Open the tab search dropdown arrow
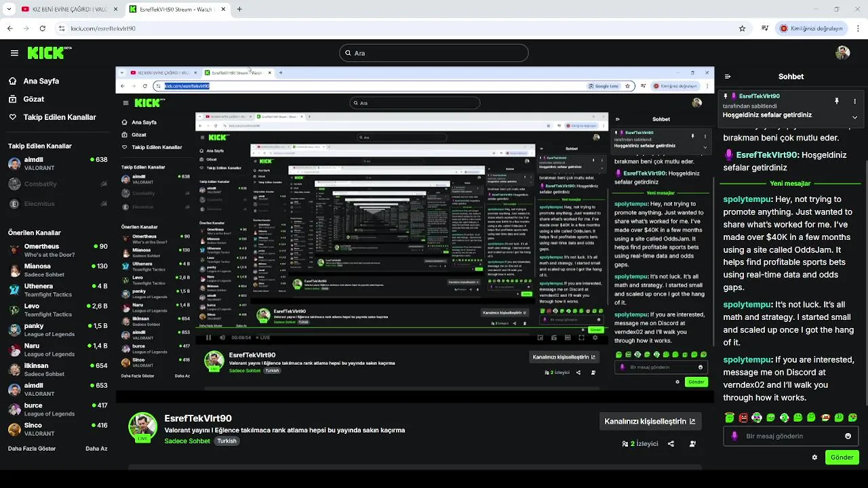This screenshot has width=868, height=488. [x=9, y=9]
